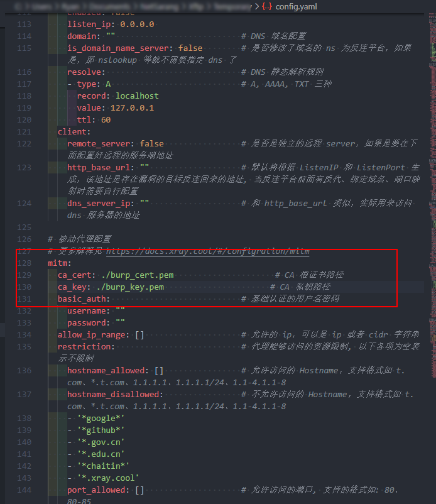Click the remote_server false value
436x504 pixels.
tap(151, 143)
